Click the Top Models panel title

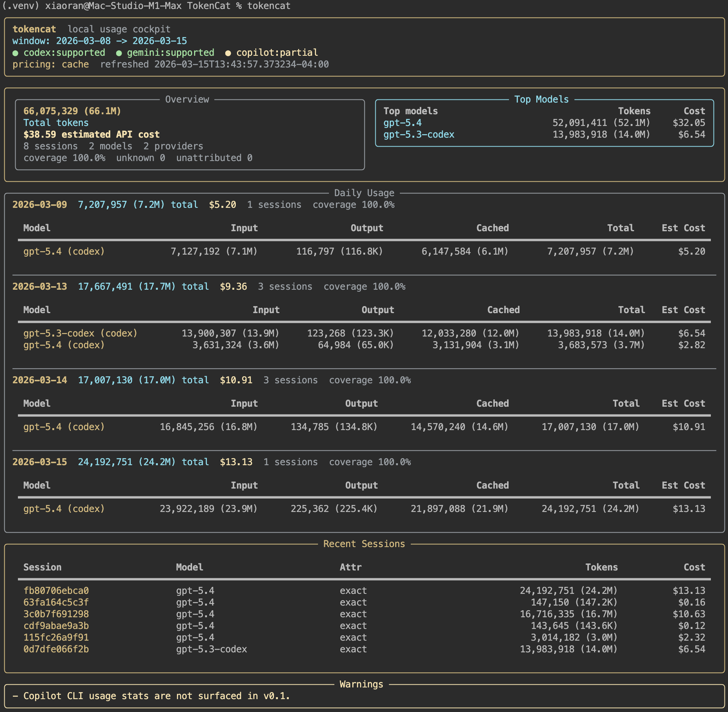541,99
